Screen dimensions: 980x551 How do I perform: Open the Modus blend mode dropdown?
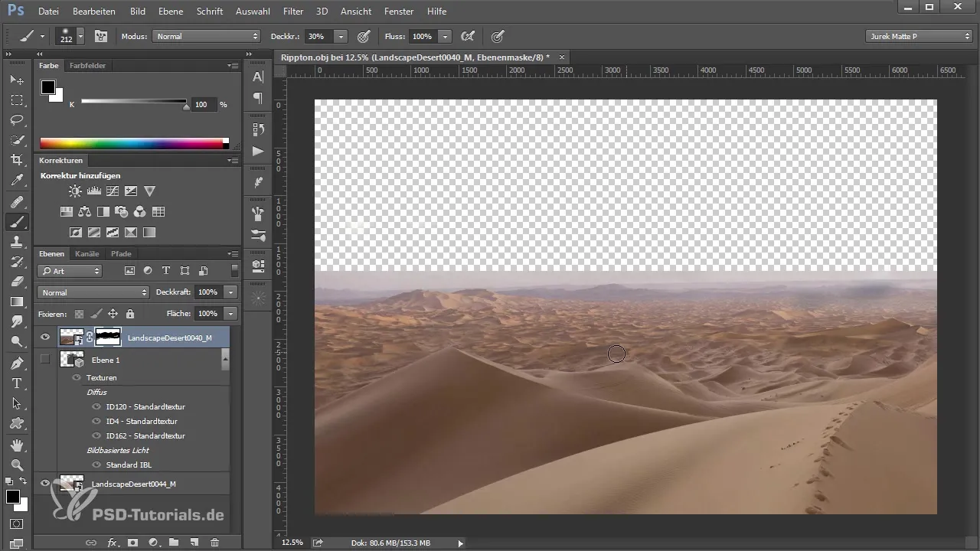[207, 36]
